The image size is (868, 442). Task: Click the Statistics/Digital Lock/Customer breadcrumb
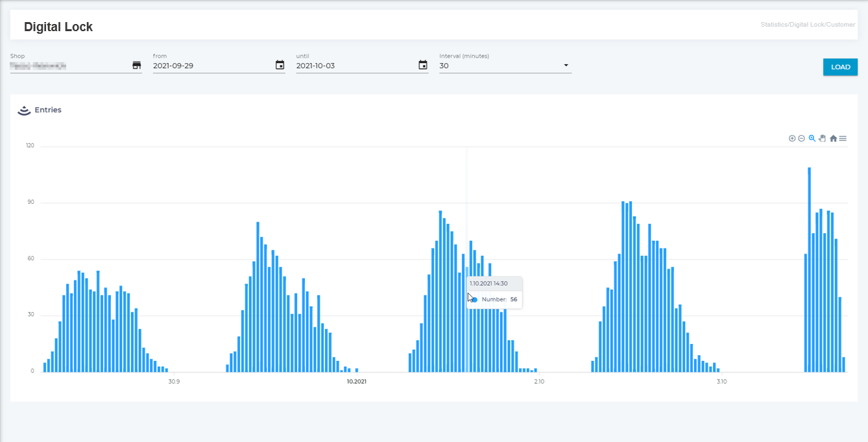pos(808,25)
